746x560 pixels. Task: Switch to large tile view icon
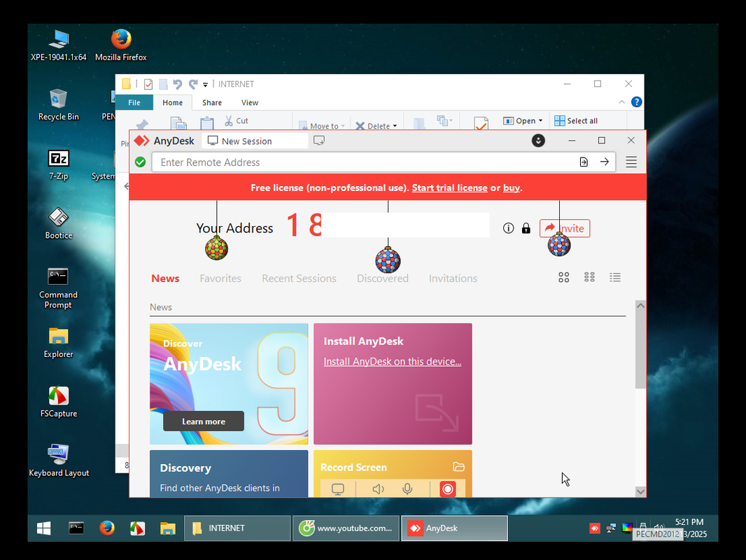pos(564,277)
